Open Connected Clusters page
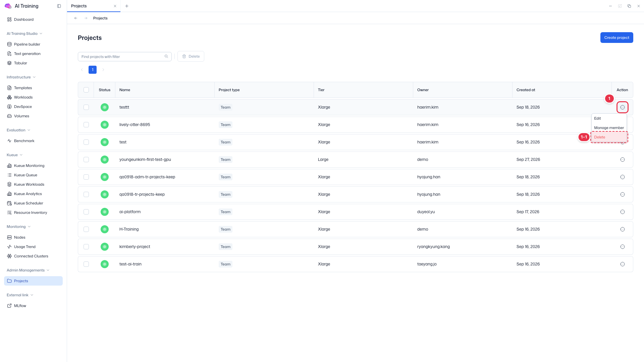This screenshot has height=362, width=644. 33,256
